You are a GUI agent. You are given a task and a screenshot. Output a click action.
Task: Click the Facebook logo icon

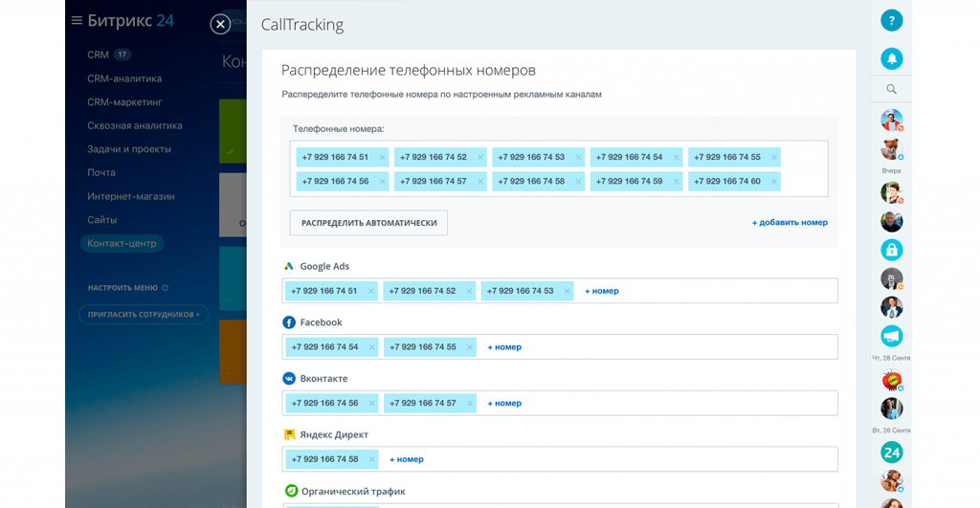click(289, 322)
